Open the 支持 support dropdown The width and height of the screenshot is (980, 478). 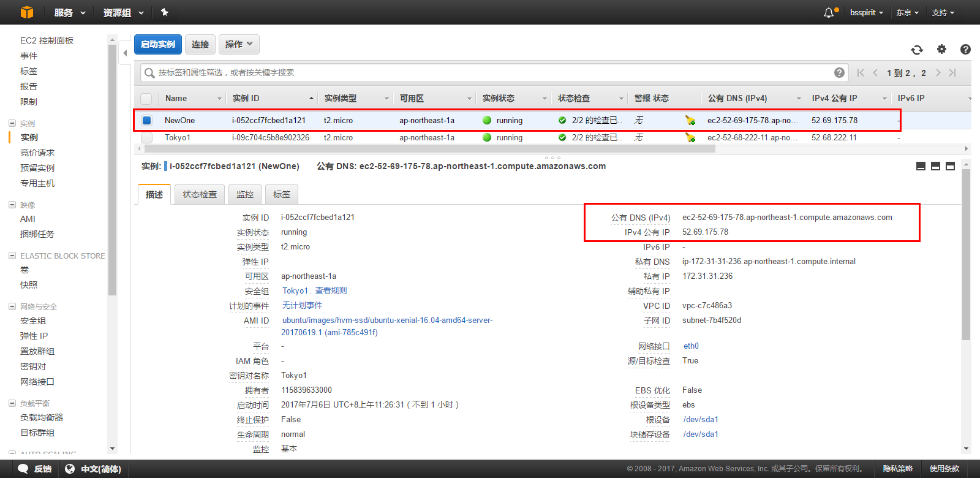(x=943, y=12)
